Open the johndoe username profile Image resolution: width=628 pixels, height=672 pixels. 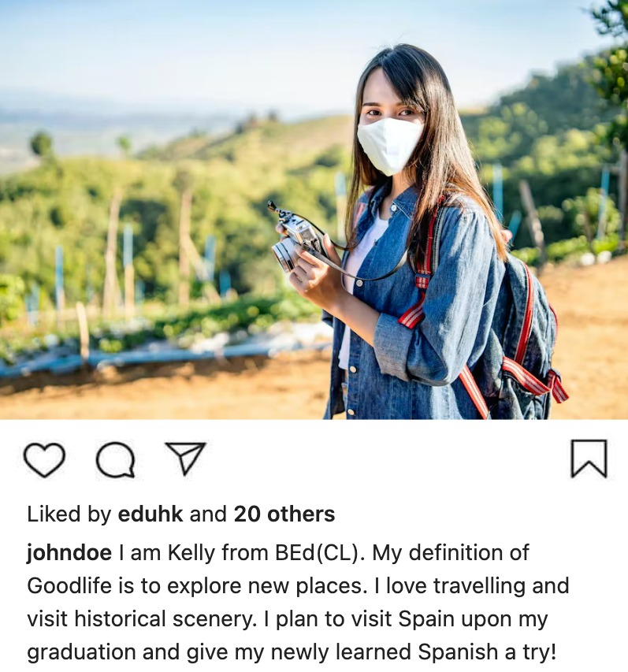[x=69, y=552]
